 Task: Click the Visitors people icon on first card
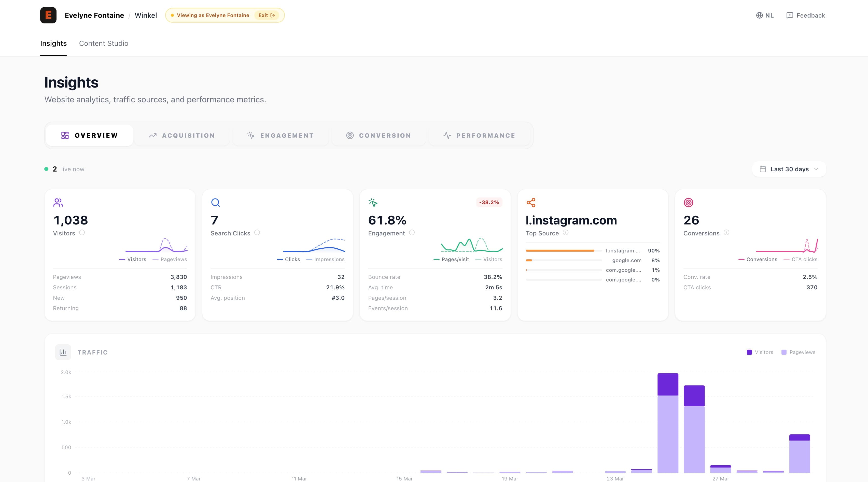[x=58, y=202]
